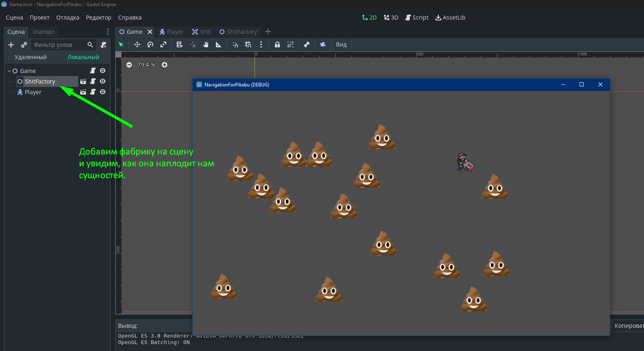Add a new node with the plus icon

[11, 45]
